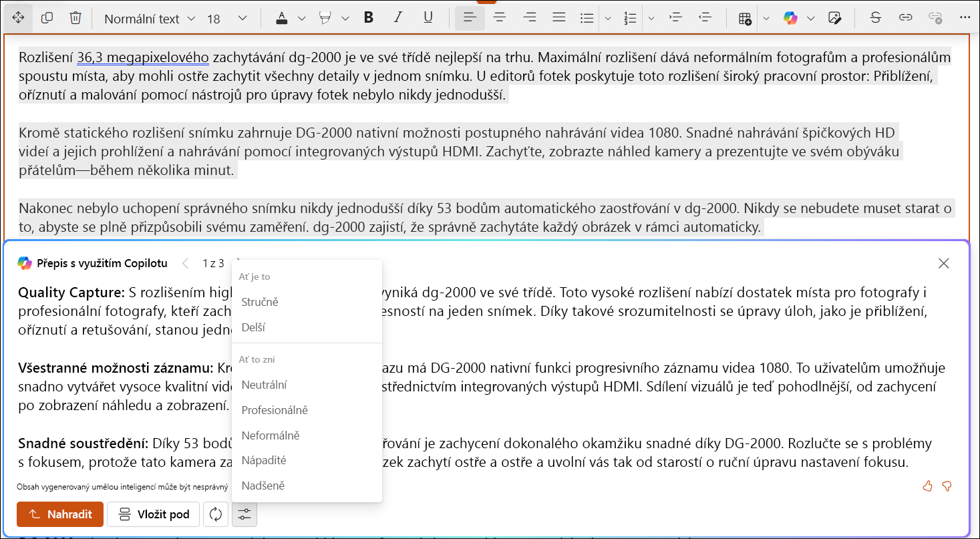Click the delete trash icon
The image size is (980, 539).
coord(75,18)
